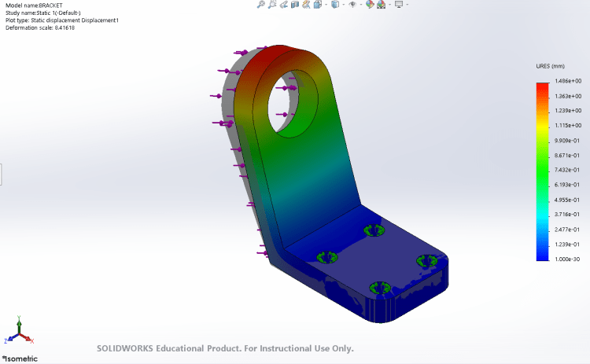Viewport: 590px width, 364px height.
Task: Select the Display Style icon
Action: [334, 5]
